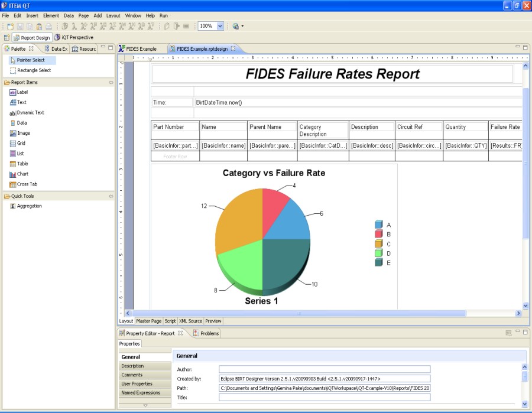Switch to the XML Source tab
Image resolution: width=532 pixels, height=413 pixels.
click(190, 321)
